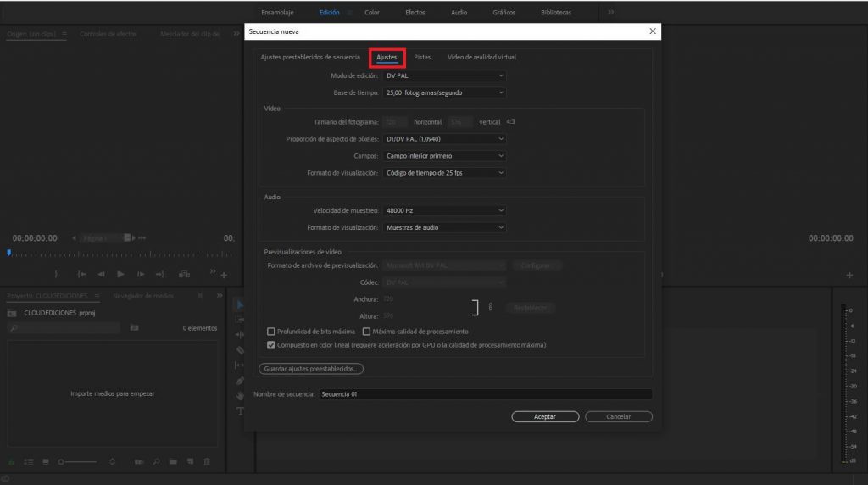Viewport: 868px width, 485px height.
Task: Select the Selection tool in the tools panel
Action: [x=240, y=304]
